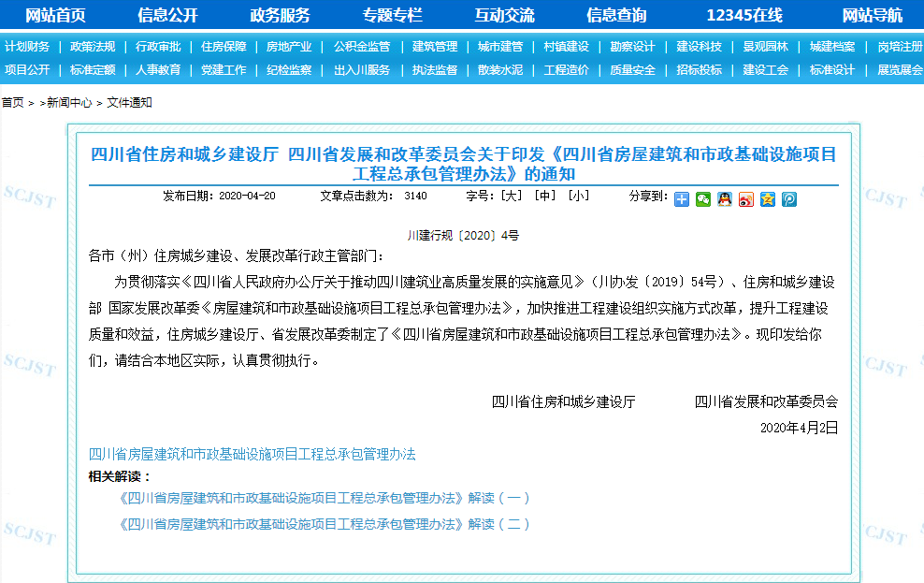Click 新闻中心 in the breadcrumb
Image resolution: width=924 pixels, height=583 pixels.
(71, 103)
